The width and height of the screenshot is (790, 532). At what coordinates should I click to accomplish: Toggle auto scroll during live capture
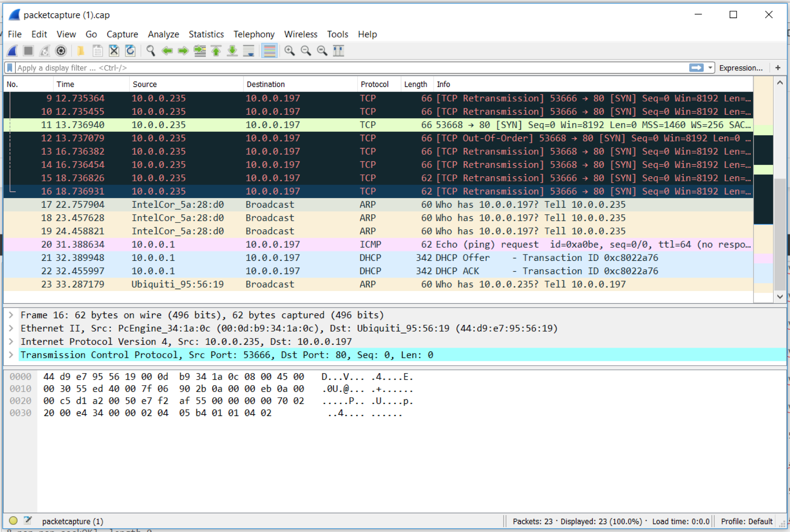(x=248, y=51)
